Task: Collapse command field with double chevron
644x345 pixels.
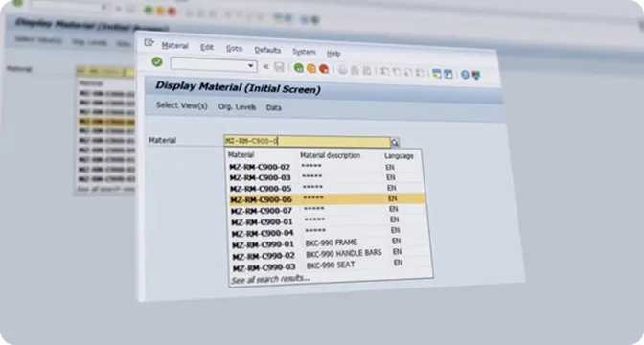Action: [x=265, y=66]
